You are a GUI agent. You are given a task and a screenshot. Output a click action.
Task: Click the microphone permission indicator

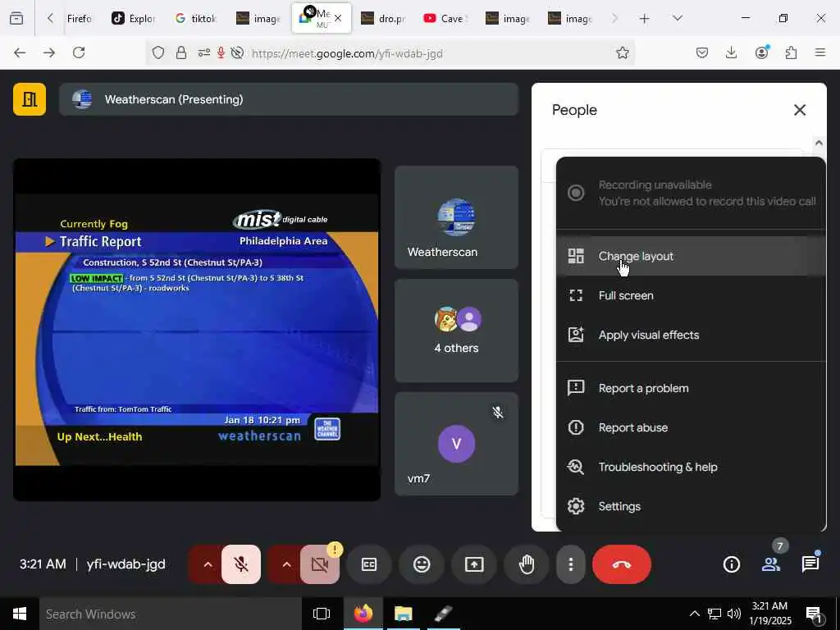coord(221,52)
